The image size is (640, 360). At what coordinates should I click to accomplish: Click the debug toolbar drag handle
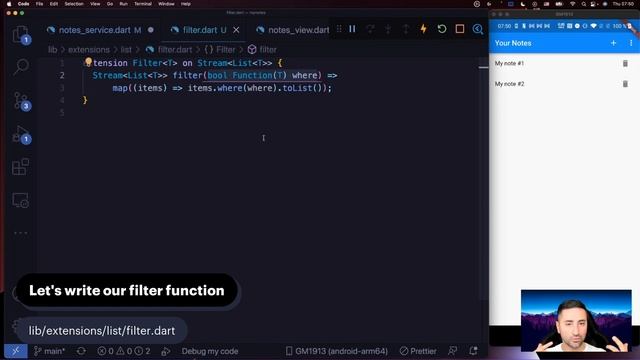tap(339, 29)
